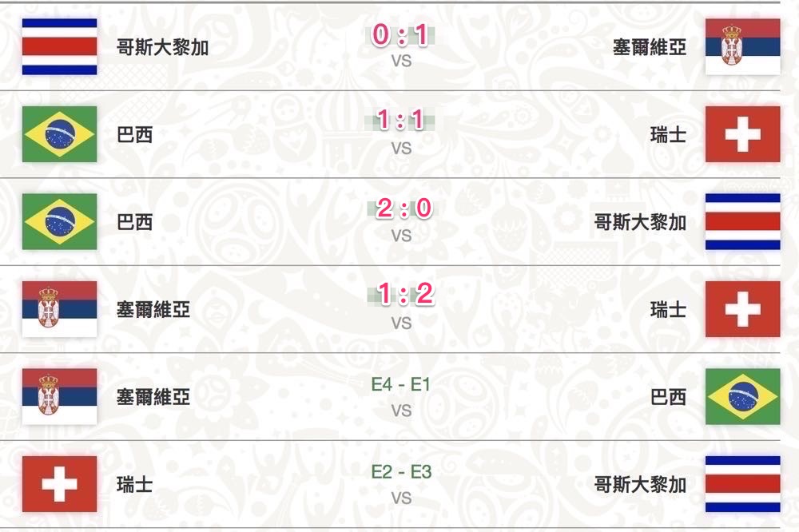Click Serbia flag in the E4 - E1 match
799x532 pixels.
60,396
